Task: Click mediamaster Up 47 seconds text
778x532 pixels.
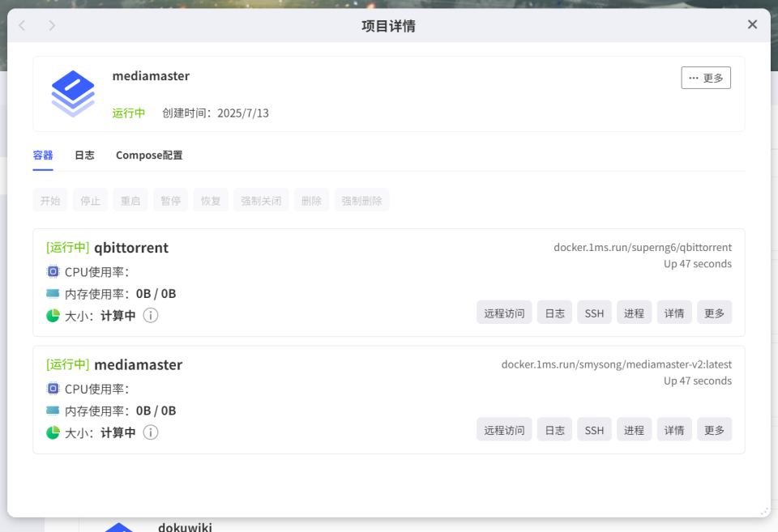Action: pos(698,381)
